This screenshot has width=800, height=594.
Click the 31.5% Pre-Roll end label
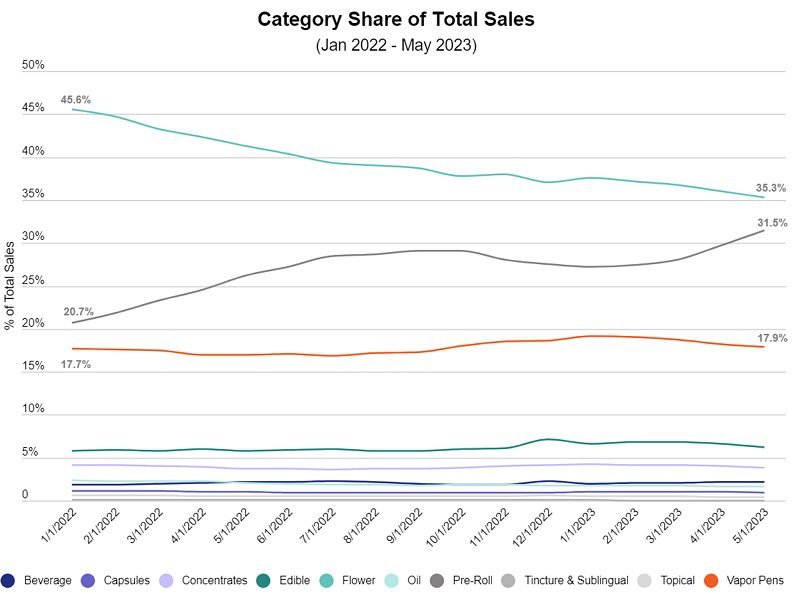pyautogui.click(x=772, y=223)
